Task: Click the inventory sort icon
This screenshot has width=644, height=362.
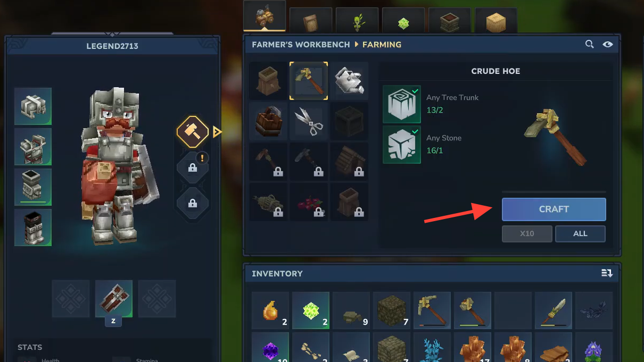Action: tap(607, 273)
